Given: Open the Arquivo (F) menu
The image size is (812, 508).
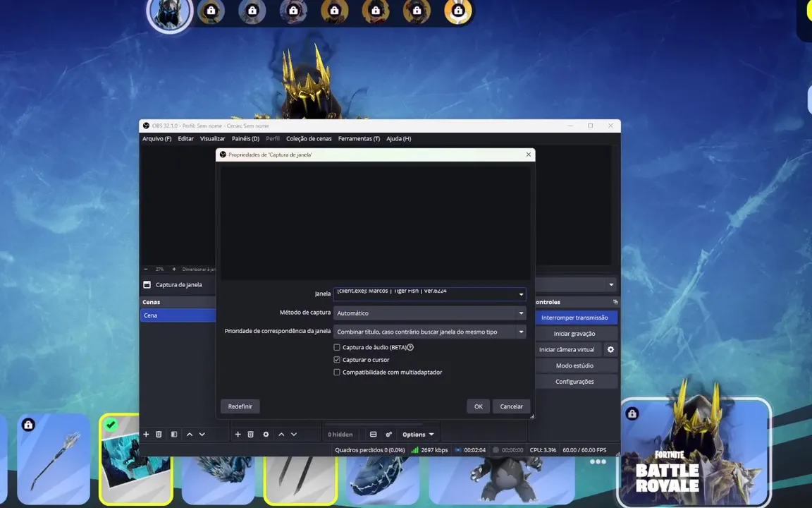Looking at the screenshot, I should (x=157, y=138).
